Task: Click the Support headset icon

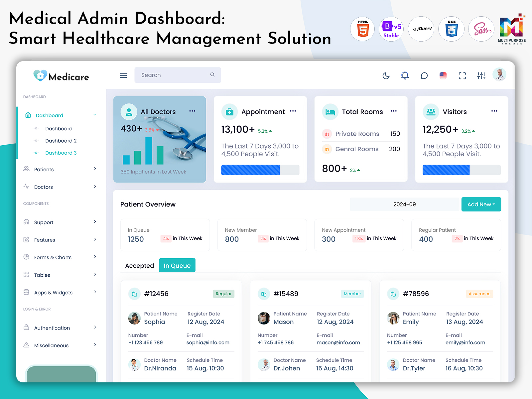Action: pyautogui.click(x=26, y=222)
